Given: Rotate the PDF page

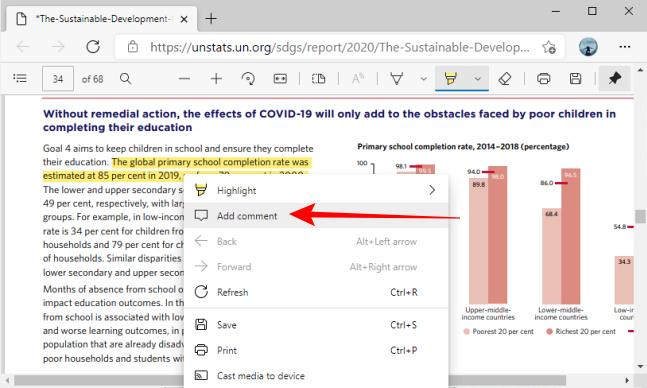Looking at the screenshot, I should [x=248, y=78].
